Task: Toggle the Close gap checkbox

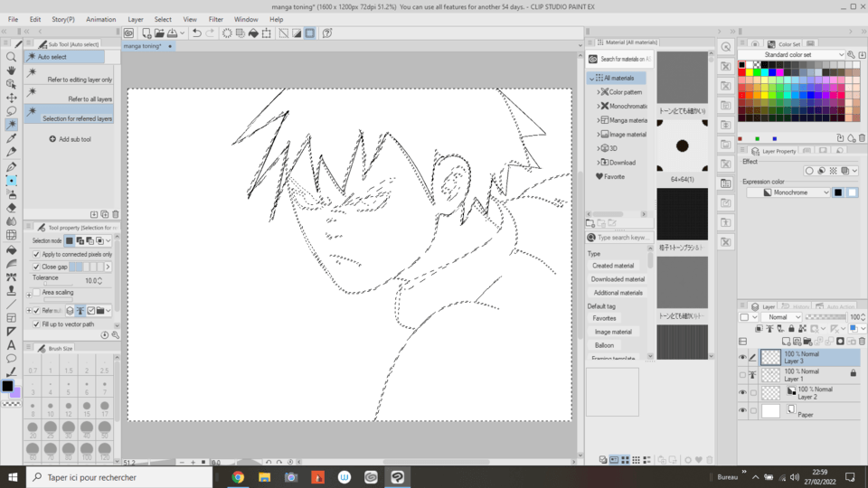Action: [x=36, y=267]
